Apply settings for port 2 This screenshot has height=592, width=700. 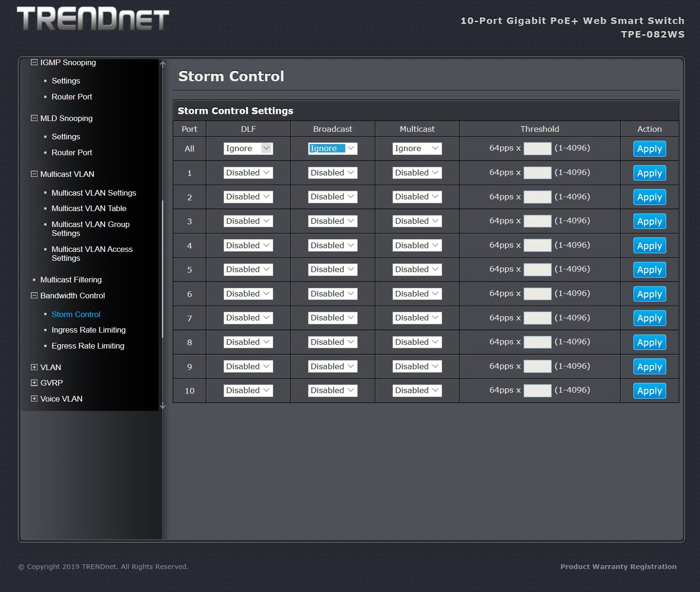(x=649, y=197)
